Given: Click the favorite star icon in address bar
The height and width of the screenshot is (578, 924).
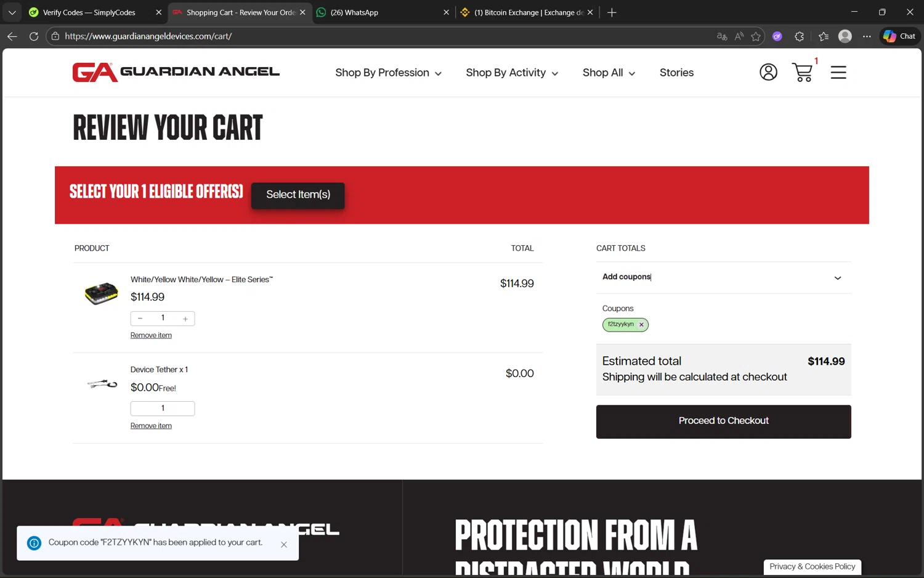Looking at the screenshot, I should pos(756,36).
